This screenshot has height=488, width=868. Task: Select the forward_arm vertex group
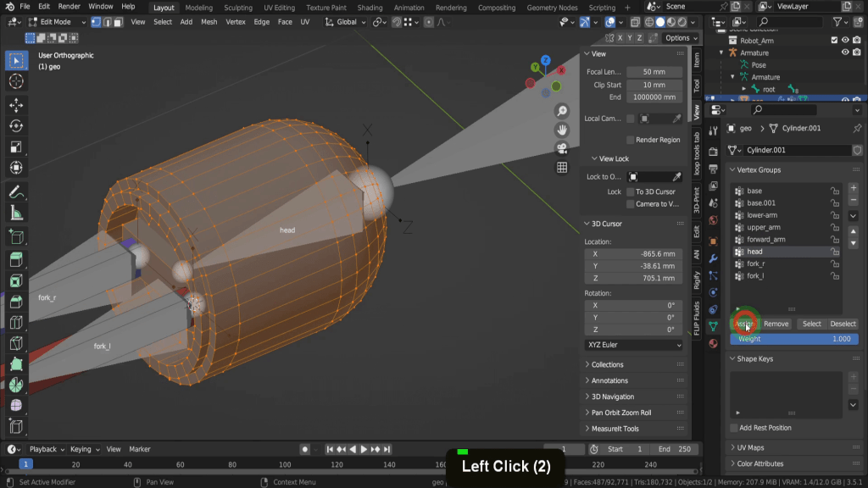pyautogui.click(x=765, y=240)
